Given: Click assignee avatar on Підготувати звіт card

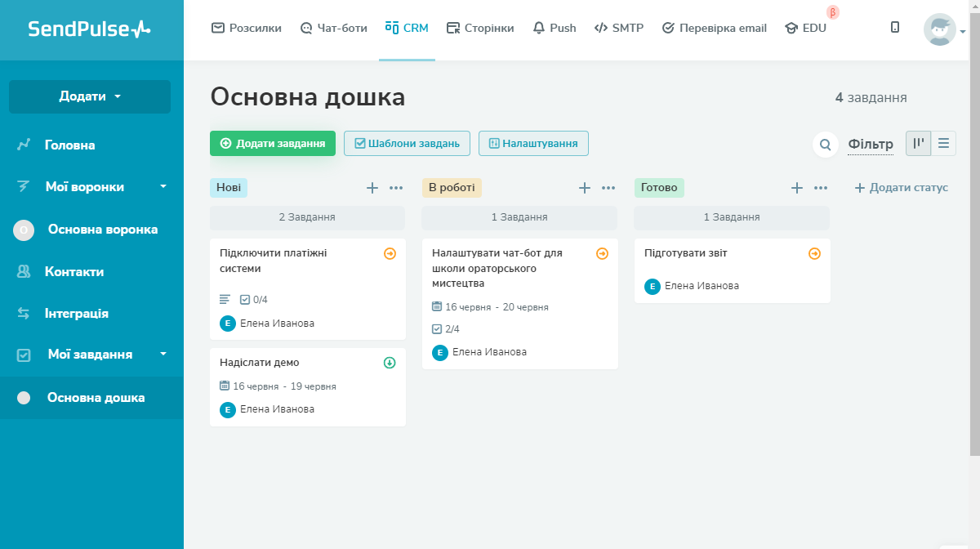Looking at the screenshot, I should (x=653, y=286).
